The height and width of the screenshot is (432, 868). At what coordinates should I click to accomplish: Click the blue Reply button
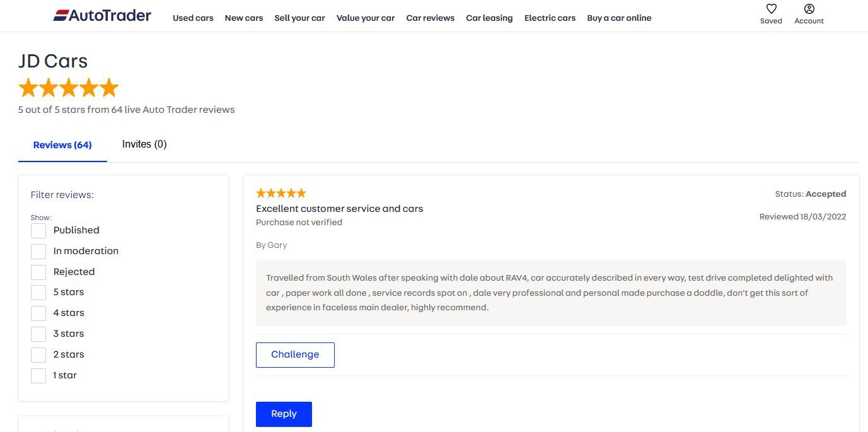[284, 414]
